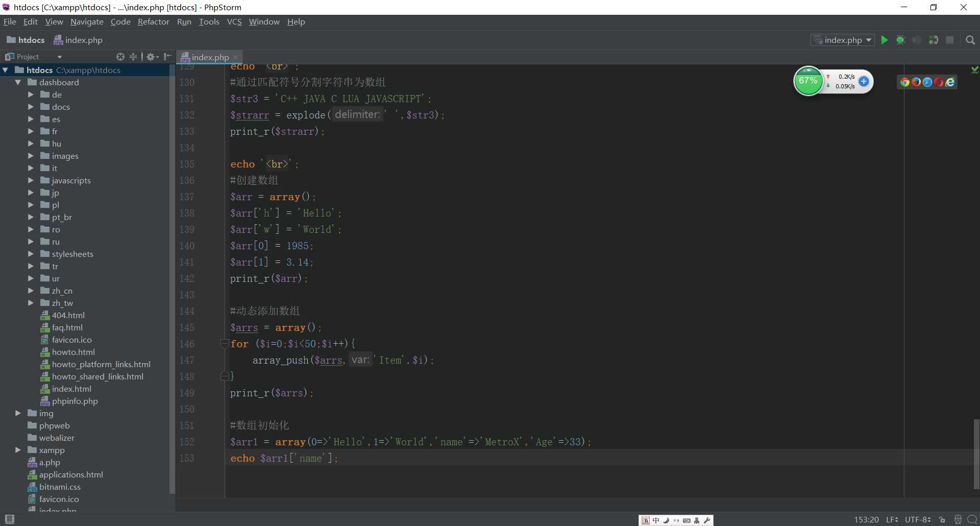Expand the xampp folder arrow
The width and height of the screenshot is (980, 526).
(18, 450)
